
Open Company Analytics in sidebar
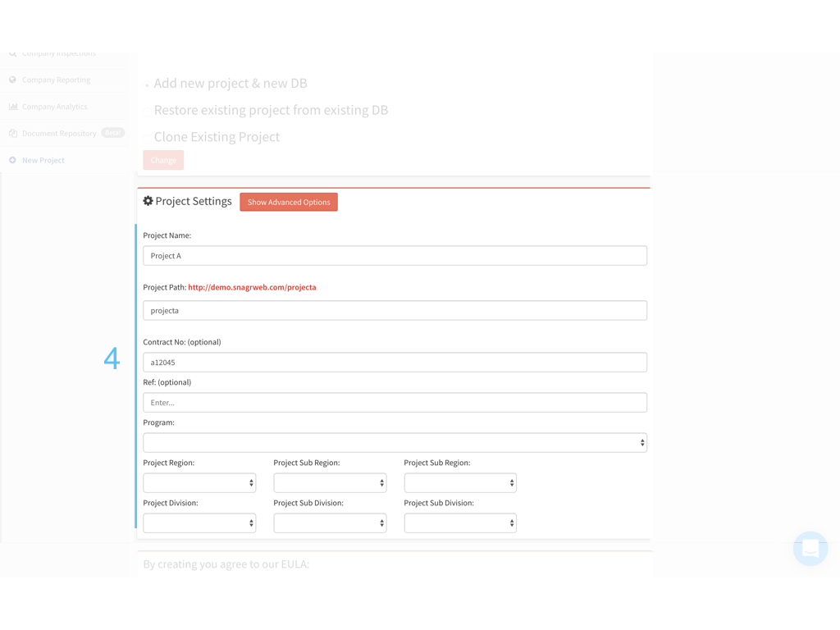click(x=55, y=107)
